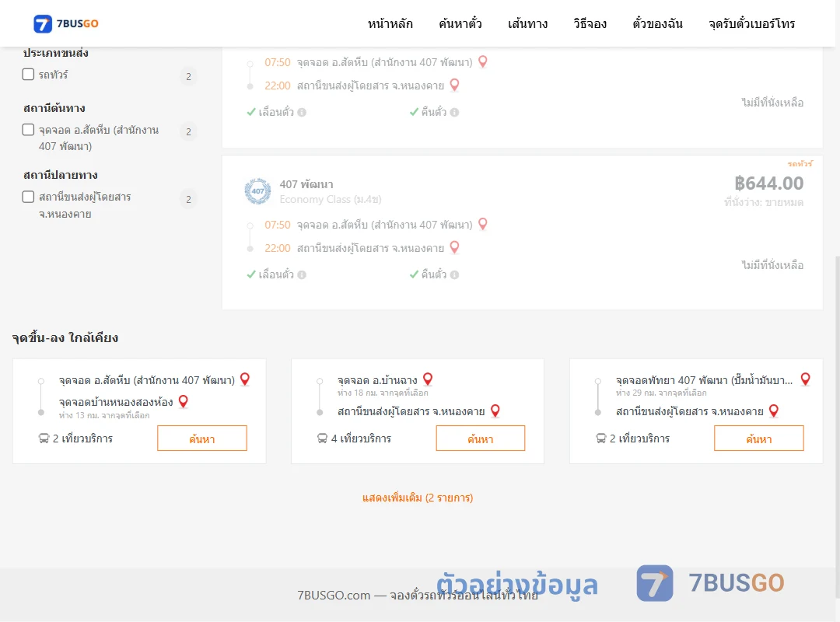Click map pin beside first trip's 07:50 departure

point(483,61)
